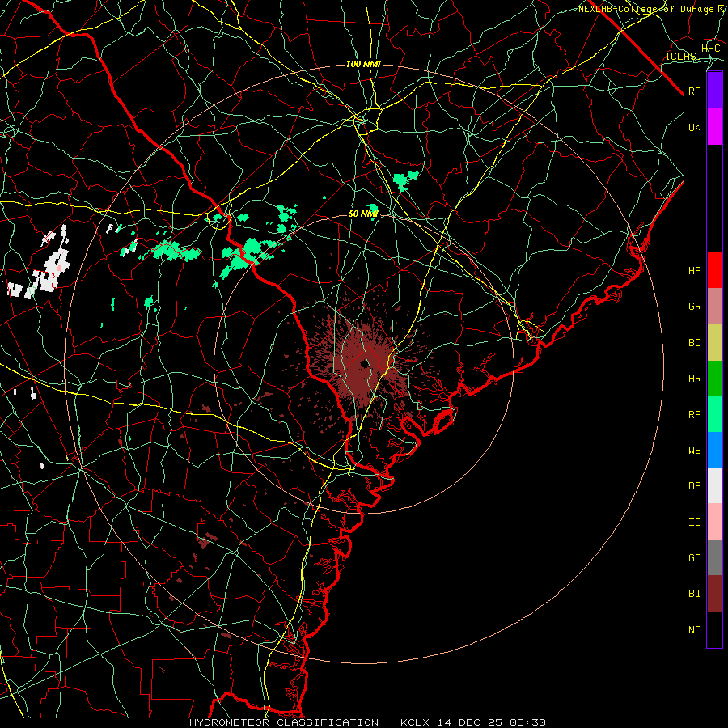Click the 100 NMI range ring label
Viewport: 728px width, 728px height.
coord(363,64)
